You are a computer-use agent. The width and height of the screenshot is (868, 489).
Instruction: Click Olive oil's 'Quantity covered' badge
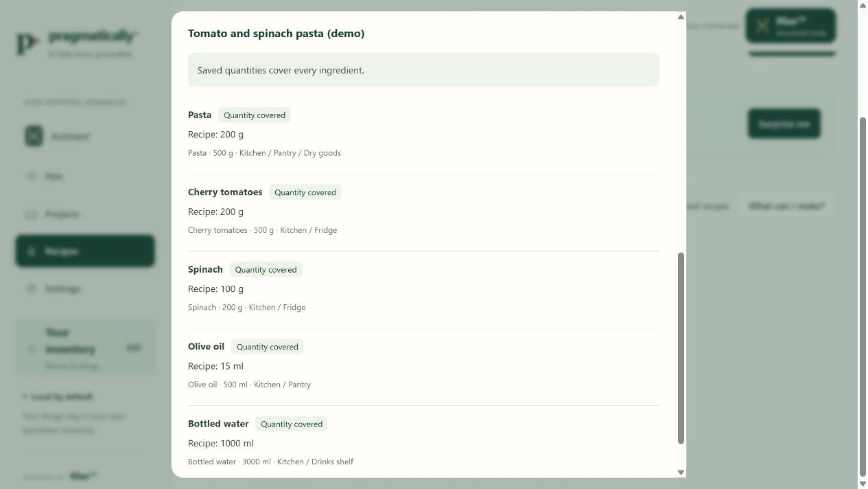[267, 347]
